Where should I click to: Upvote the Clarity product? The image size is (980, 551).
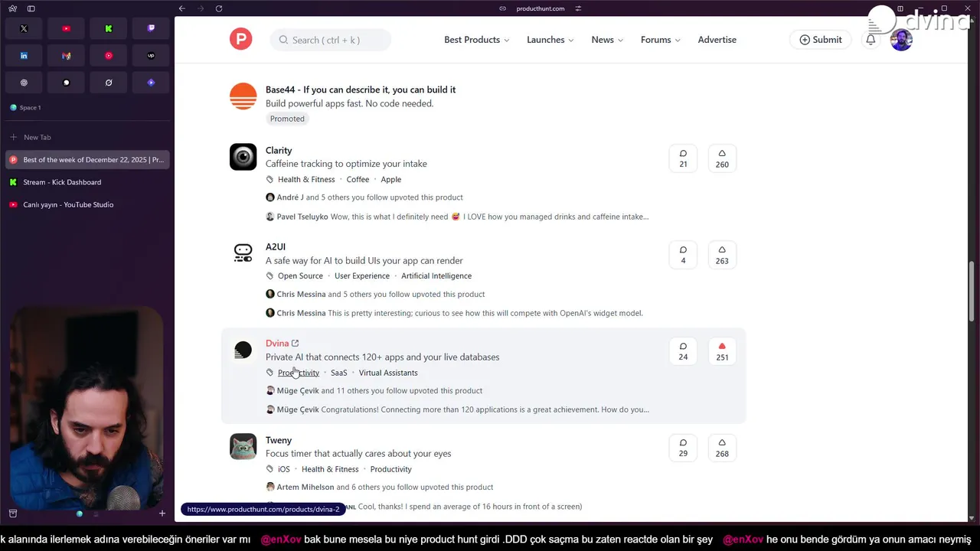[x=722, y=158]
